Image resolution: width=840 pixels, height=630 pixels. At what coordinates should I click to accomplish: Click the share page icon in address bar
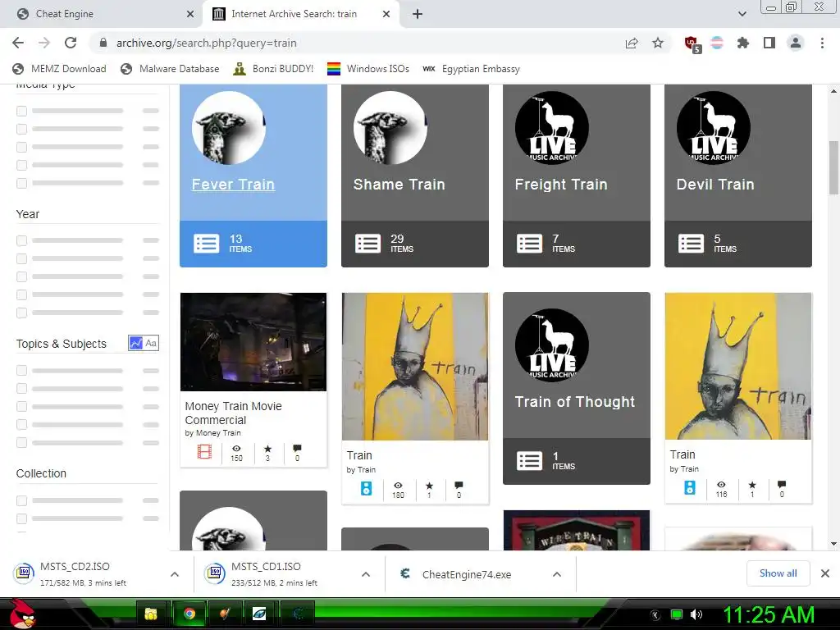pyautogui.click(x=632, y=43)
